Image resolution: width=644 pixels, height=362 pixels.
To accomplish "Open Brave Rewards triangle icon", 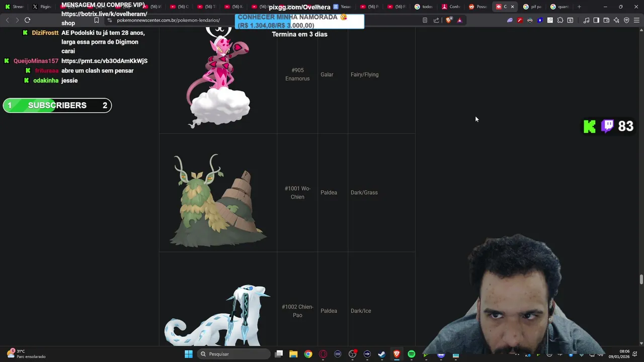I will point(459,20).
